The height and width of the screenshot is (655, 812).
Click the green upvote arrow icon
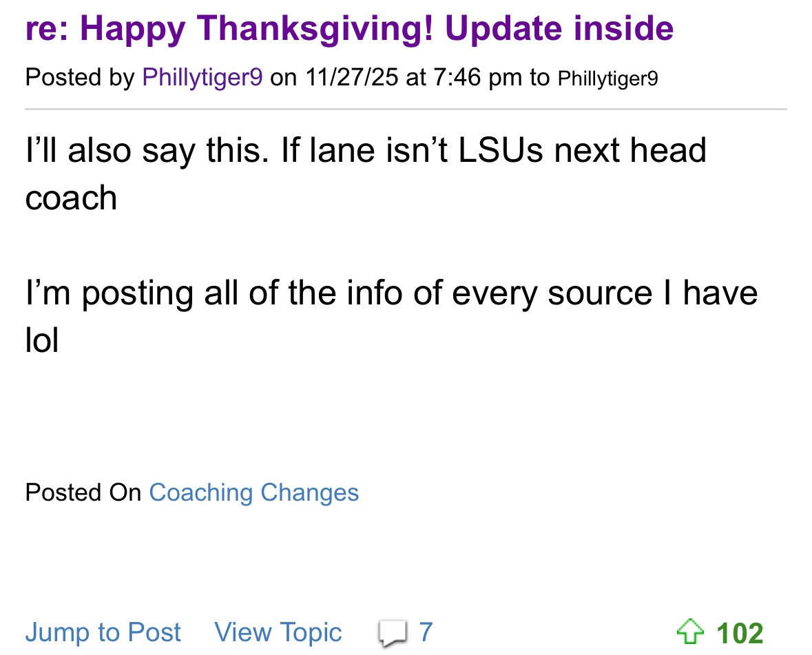[x=690, y=631]
